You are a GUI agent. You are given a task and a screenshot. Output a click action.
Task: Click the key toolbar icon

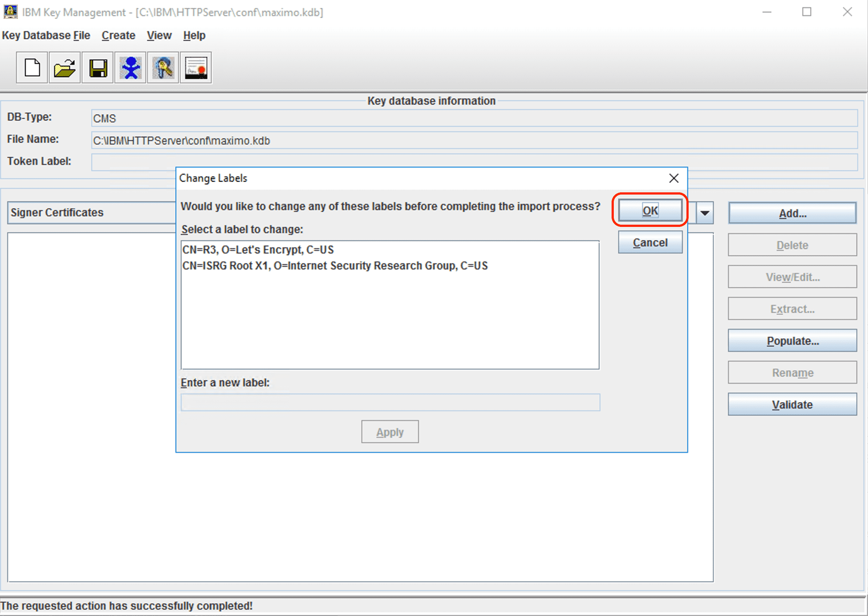(163, 68)
